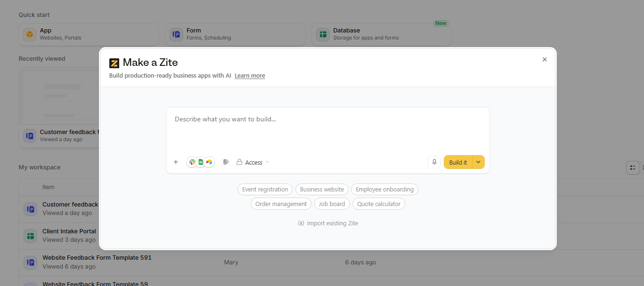Viewport: 644px width, 286px height.
Task: Open the Database quick start card
Action: click(382, 34)
